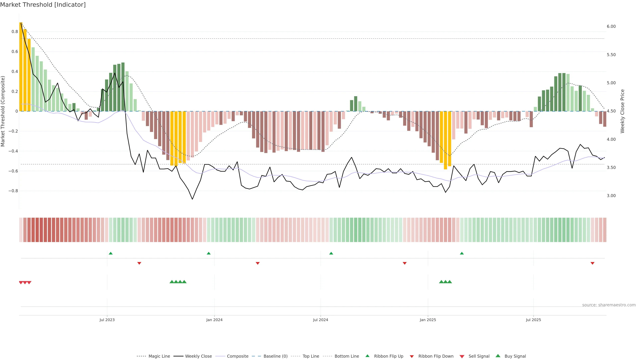The width and height of the screenshot is (644, 362).
Task: Click the 6.00 Weekly Close Price axis tick
Action: tap(611, 26)
